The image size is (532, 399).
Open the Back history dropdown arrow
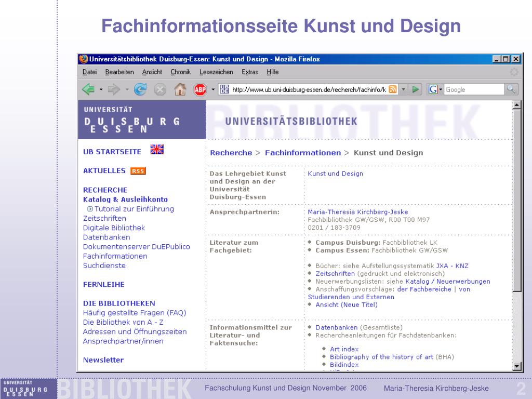[101, 89]
